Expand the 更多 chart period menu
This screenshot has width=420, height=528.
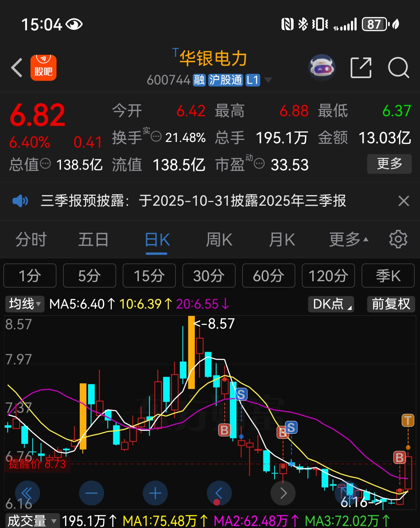349,240
